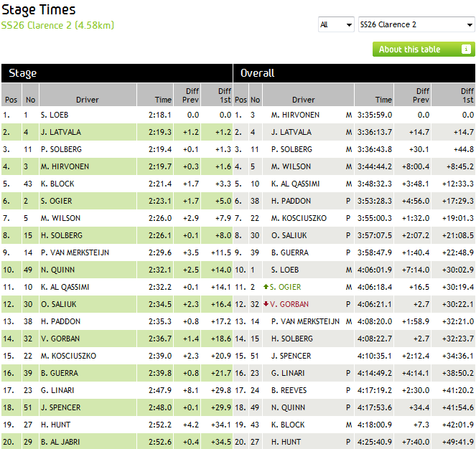
Task: Click H. PADDON in the overall standings
Action: 291,201
